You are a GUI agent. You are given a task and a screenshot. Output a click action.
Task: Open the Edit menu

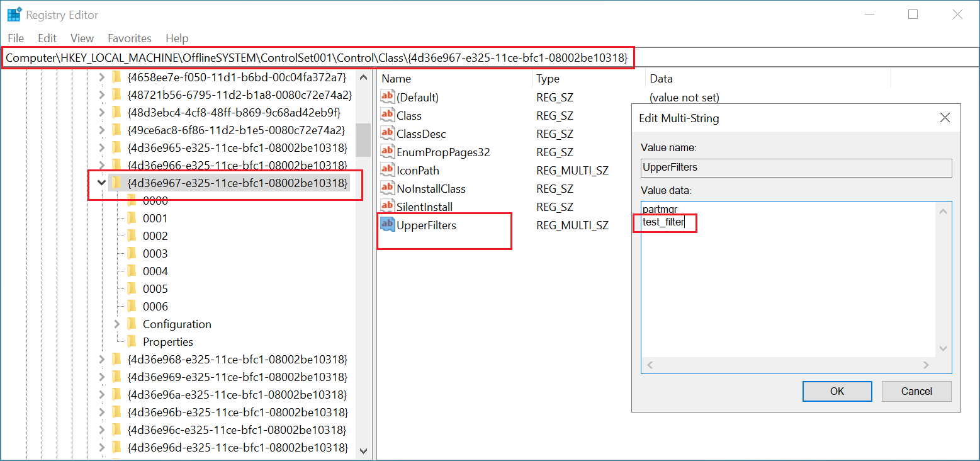click(47, 38)
